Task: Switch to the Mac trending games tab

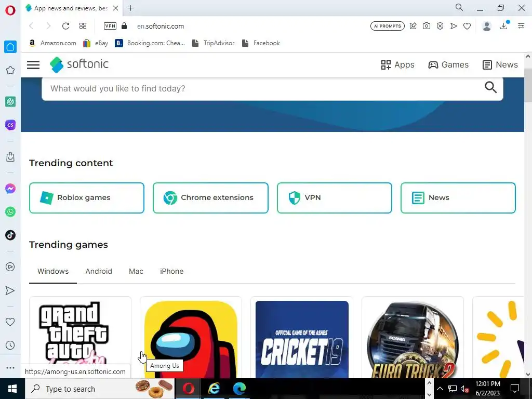Action: [x=136, y=271]
